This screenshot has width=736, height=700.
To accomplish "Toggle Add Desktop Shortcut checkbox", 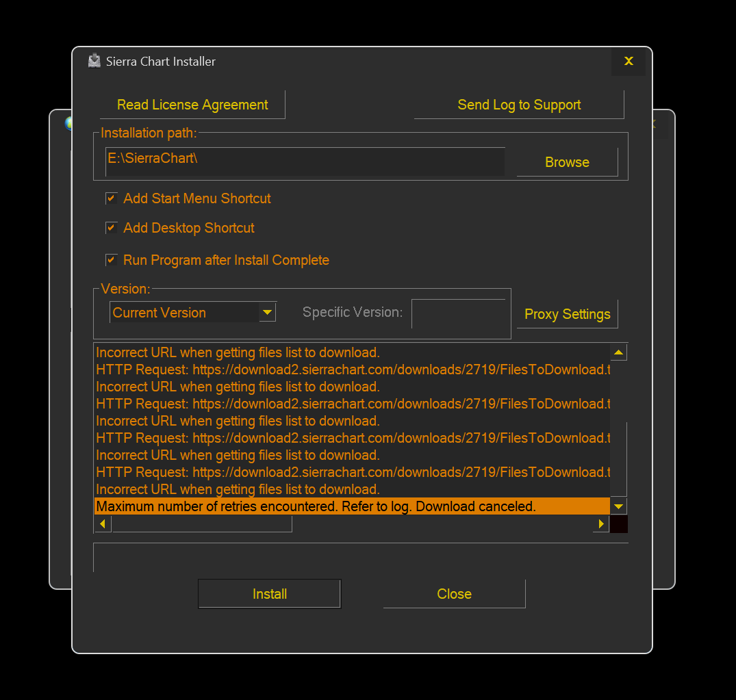I will 111,228.
